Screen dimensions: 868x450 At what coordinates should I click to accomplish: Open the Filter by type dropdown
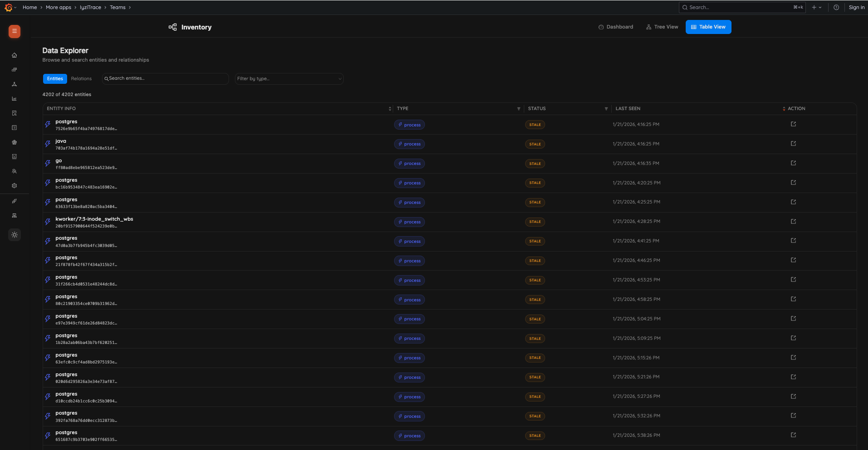tap(289, 78)
